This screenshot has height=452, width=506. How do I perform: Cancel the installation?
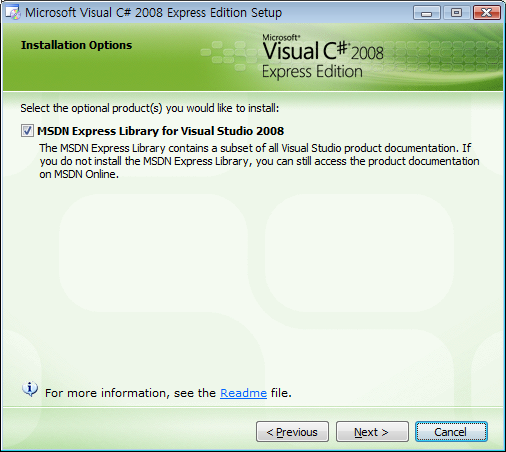451,432
